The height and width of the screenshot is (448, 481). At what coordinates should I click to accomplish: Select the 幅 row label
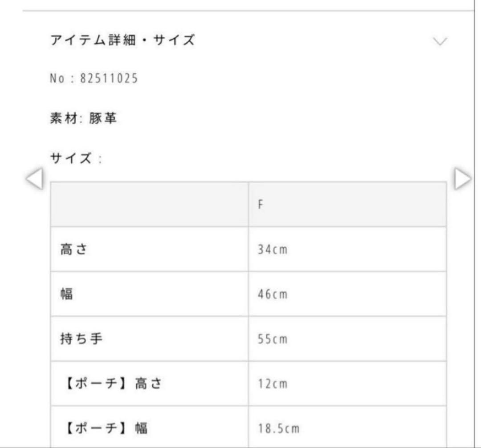(66, 295)
